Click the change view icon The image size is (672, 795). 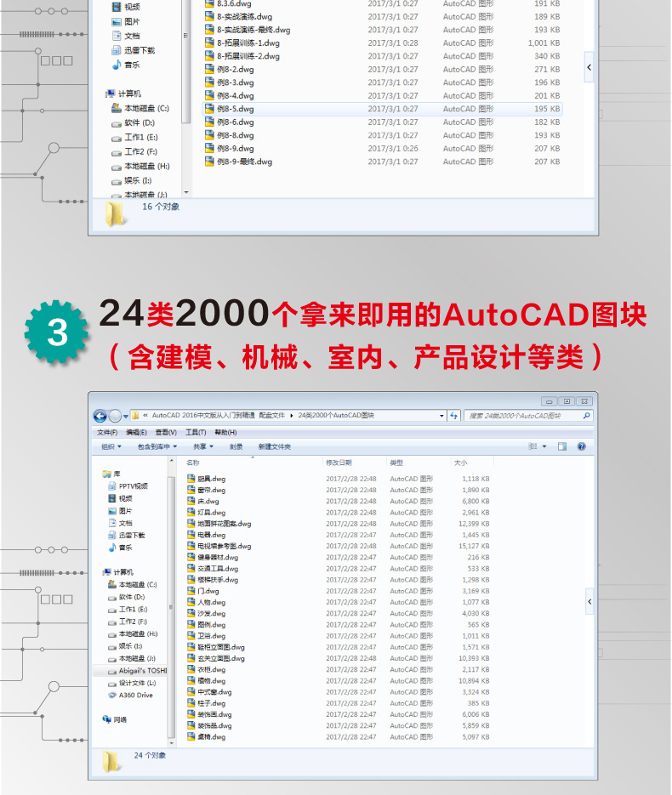point(533,446)
